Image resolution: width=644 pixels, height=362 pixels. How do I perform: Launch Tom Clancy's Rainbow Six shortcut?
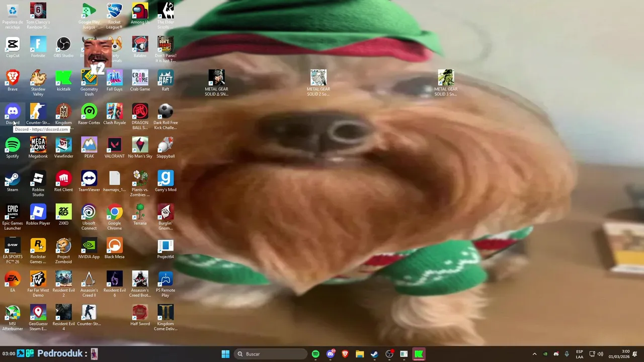tap(38, 16)
